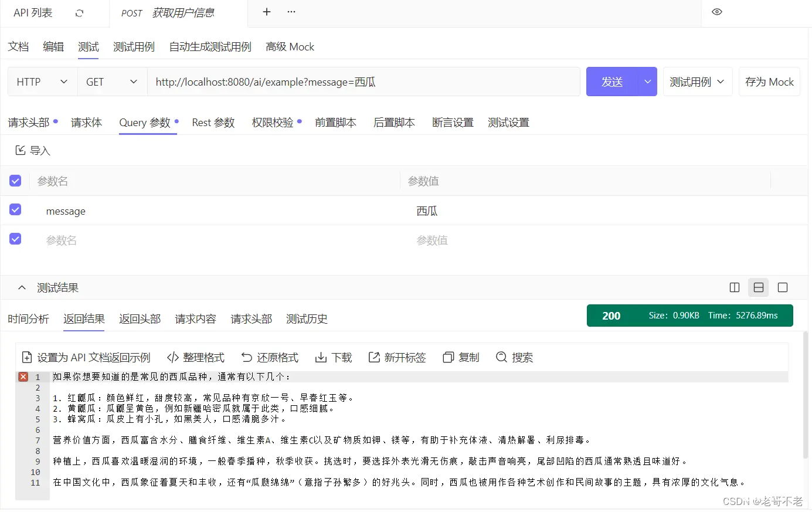The width and height of the screenshot is (812, 512).
Task: Switch to 时间分析 result tab
Action: 28,319
